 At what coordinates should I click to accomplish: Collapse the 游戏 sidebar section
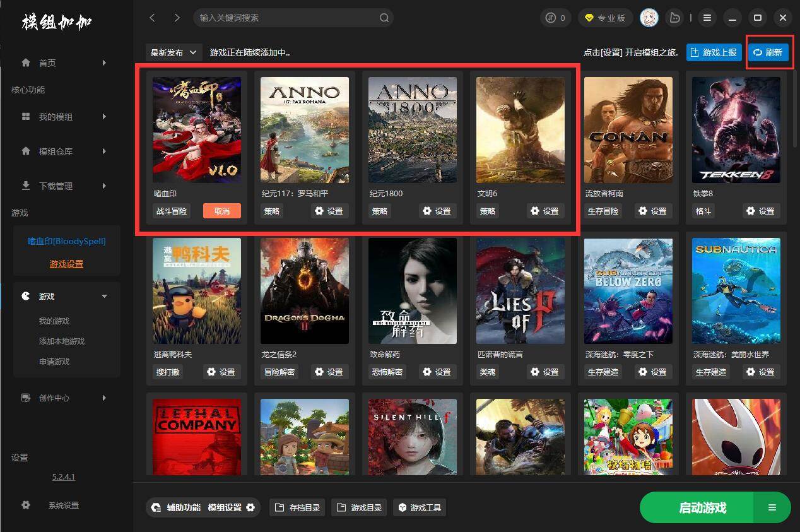[104, 296]
